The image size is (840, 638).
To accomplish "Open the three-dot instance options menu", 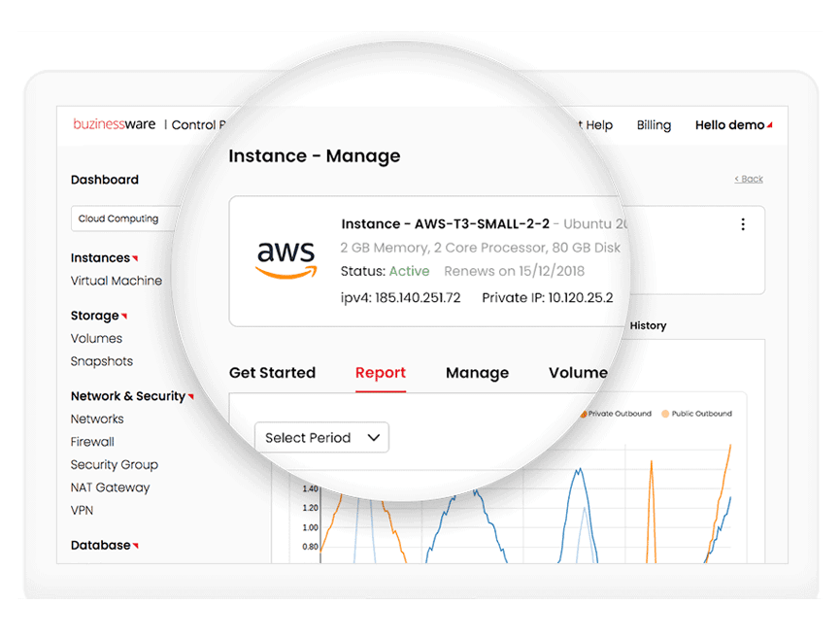I will coord(743,224).
